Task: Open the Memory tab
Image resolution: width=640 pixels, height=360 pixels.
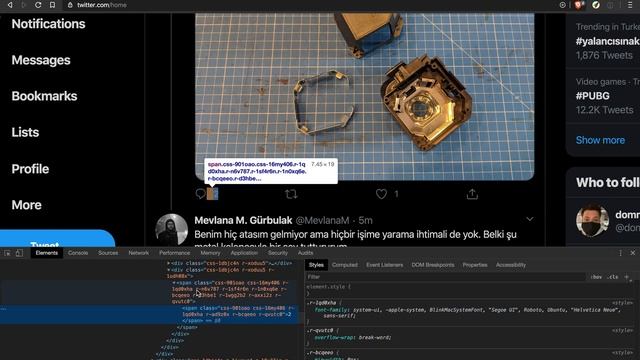Action: tap(210, 253)
